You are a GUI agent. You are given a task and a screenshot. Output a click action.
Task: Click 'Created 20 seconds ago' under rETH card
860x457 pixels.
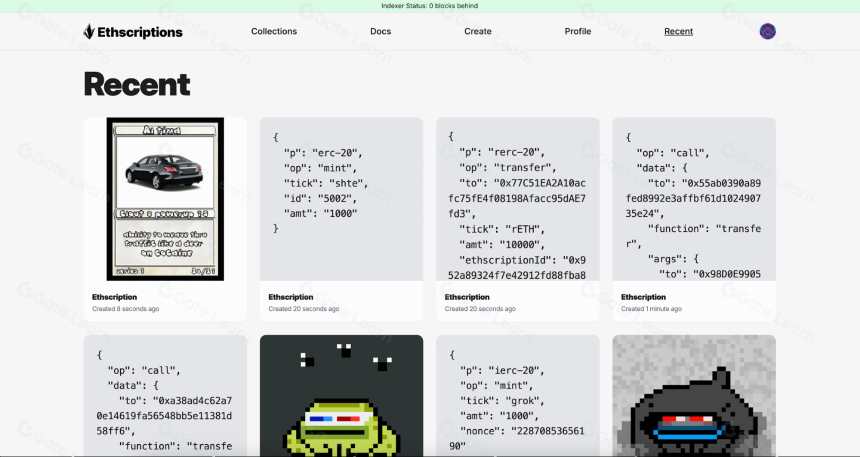click(480, 309)
